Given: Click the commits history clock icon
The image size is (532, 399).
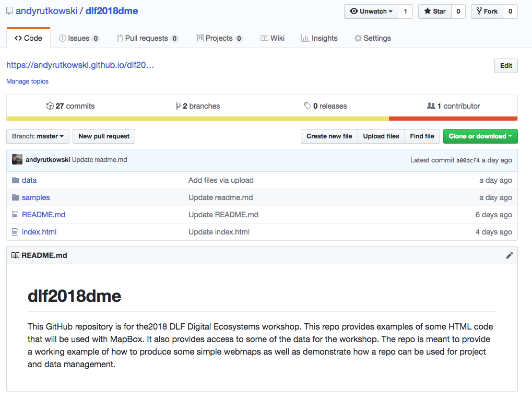Looking at the screenshot, I should [x=50, y=106].
